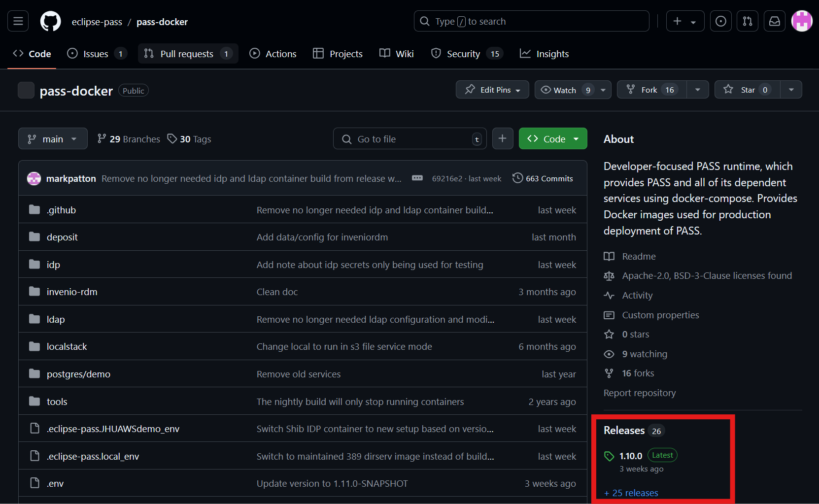Go to GitHub home via Octocat logo

point(50,21)
